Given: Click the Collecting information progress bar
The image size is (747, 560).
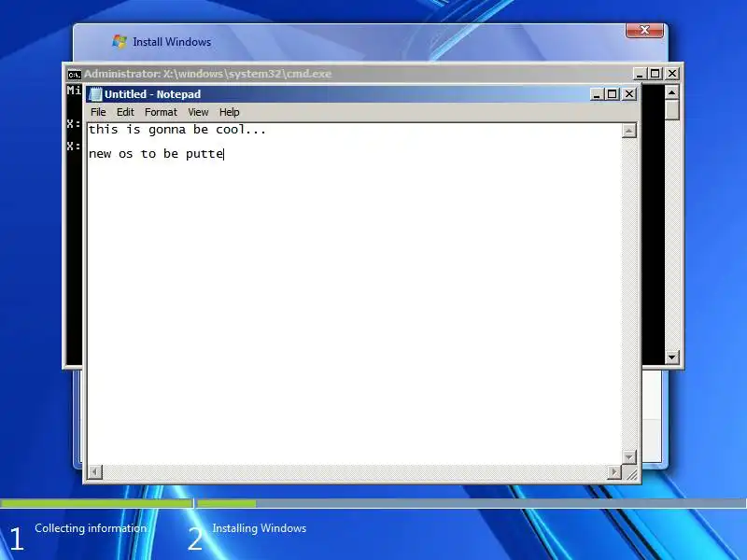Looking at the screenshot, I should (x=97, y=503).
